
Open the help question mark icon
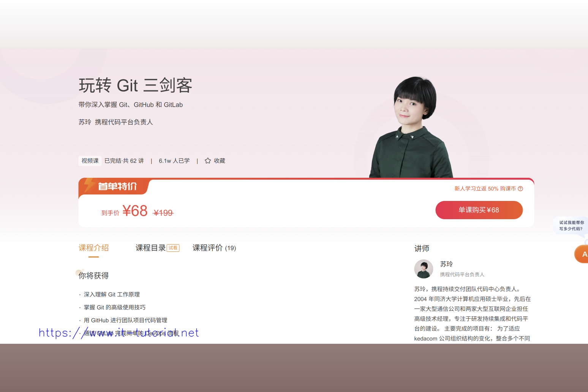(520, 188)
